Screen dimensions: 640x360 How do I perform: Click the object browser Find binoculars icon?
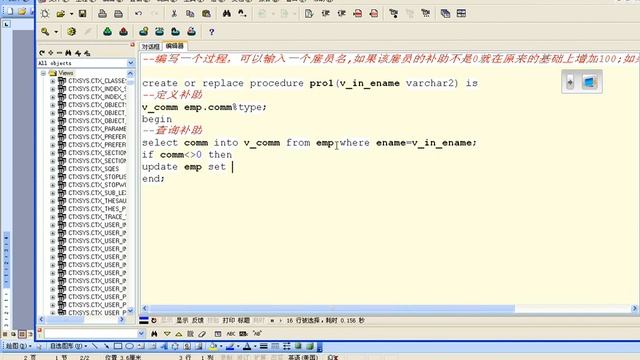[68, 53]
